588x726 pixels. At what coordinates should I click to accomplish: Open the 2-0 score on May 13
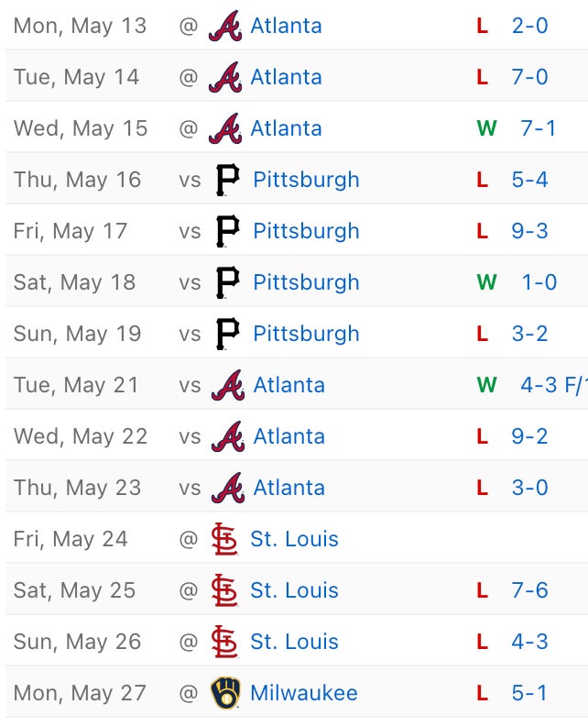click(x=529, y=26)
